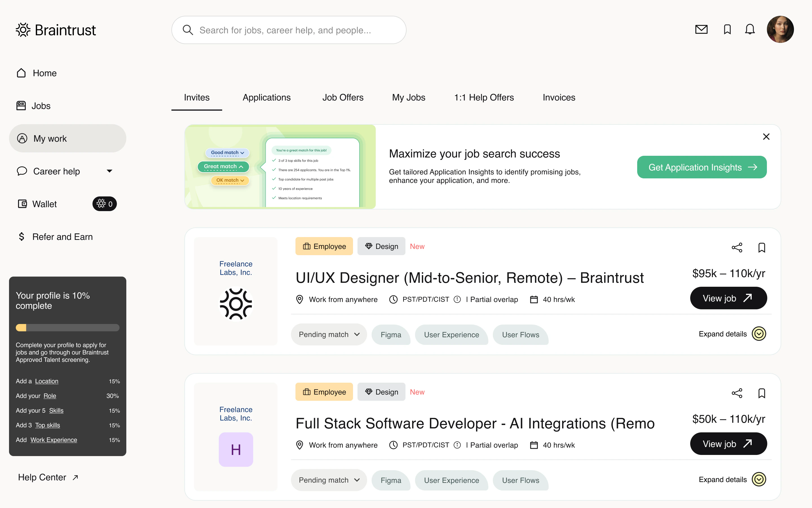
Task: Bookmark the UI/UX Designer job
Action: 762,248
